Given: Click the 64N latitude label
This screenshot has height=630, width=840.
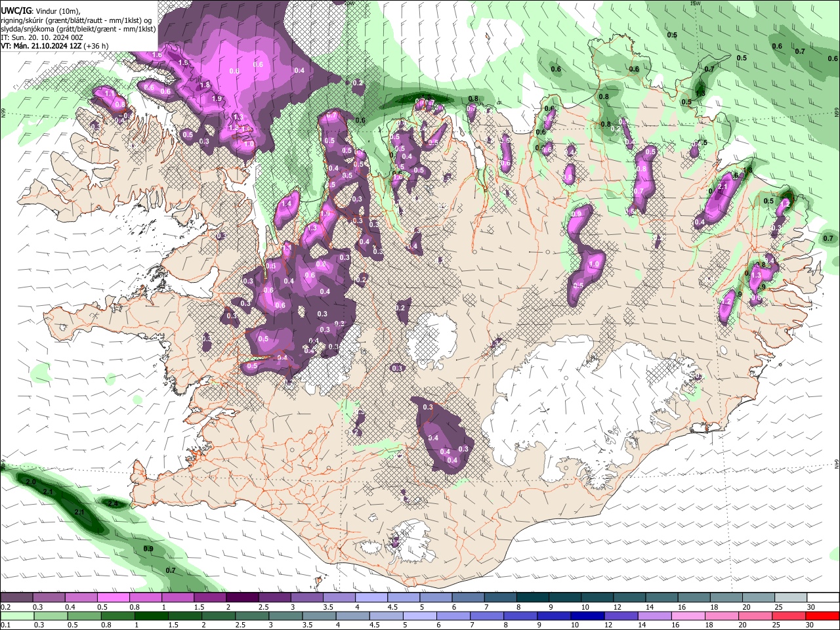Looking at the screenshot, I should [x=837, y=463].
